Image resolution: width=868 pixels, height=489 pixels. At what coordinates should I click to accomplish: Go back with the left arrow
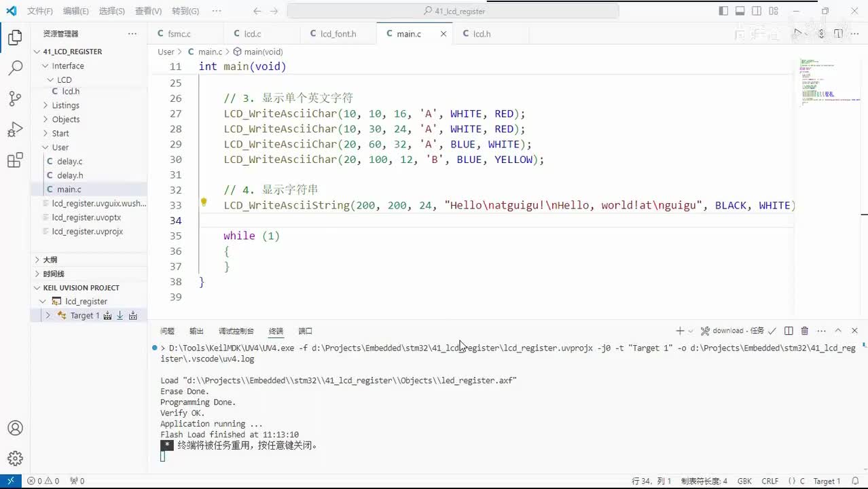(257, 11)
